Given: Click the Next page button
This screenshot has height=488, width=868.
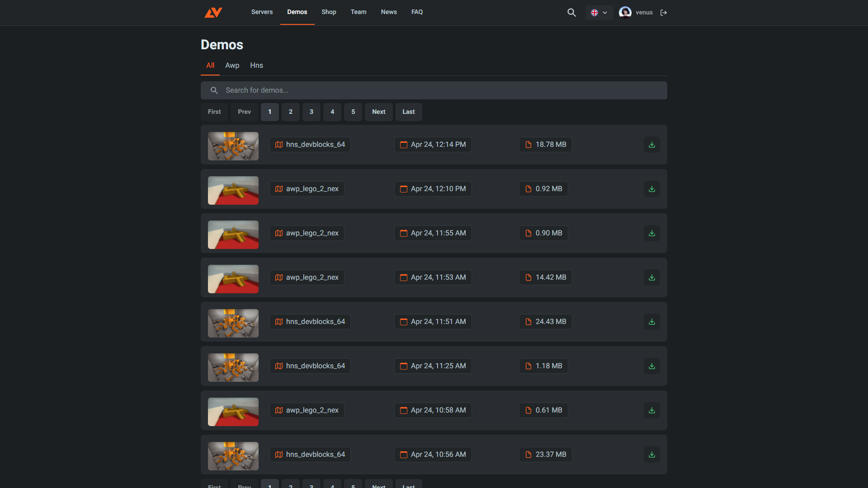Looking at the screenshot, I should (379, 112).
